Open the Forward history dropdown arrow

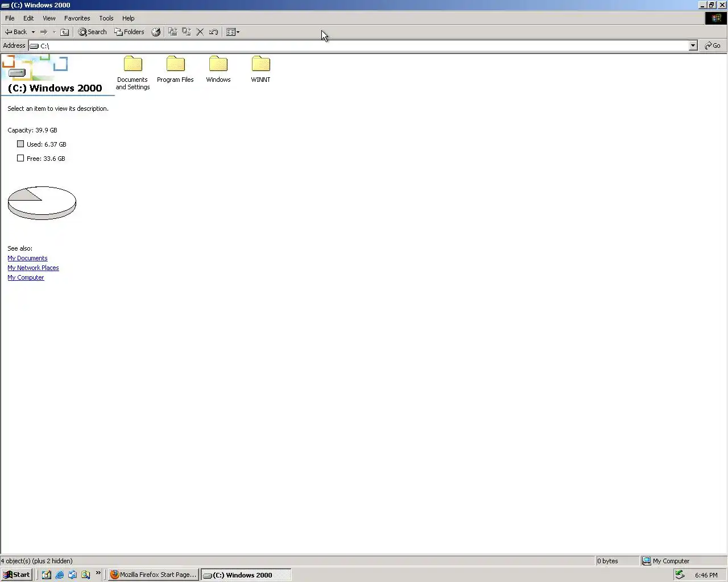click(54, 32)
